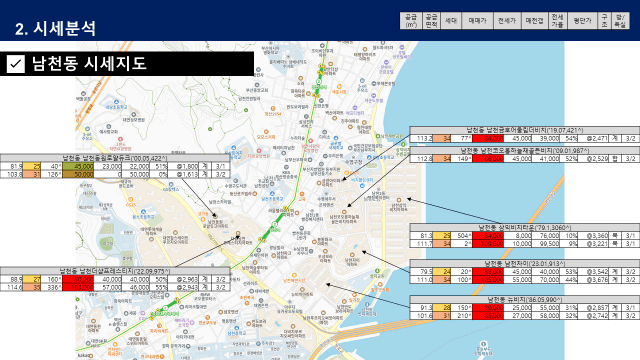Select the @2,857 cell in 뉴비치
640x360 pixels.
594,307
